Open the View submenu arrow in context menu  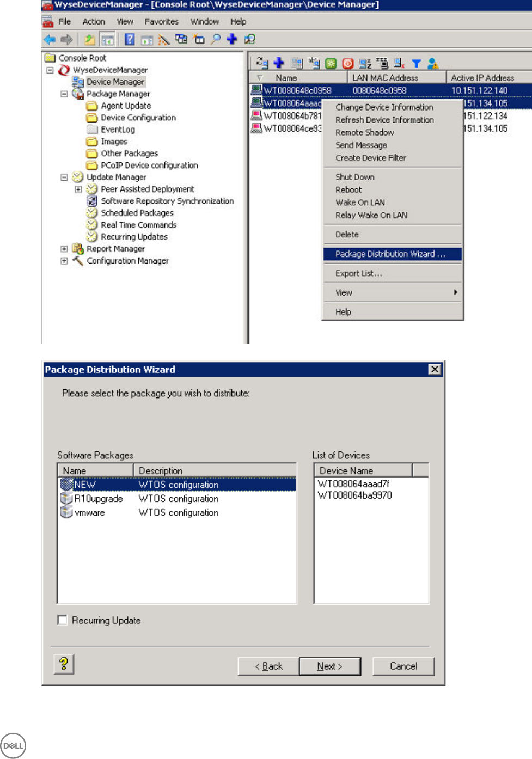coord(455,292)
